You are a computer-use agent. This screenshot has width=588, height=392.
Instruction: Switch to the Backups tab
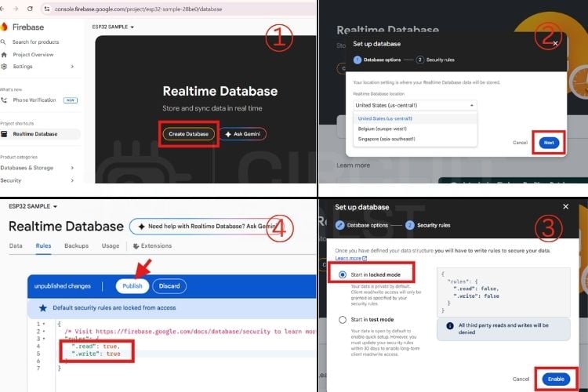(x=77, y=245)
